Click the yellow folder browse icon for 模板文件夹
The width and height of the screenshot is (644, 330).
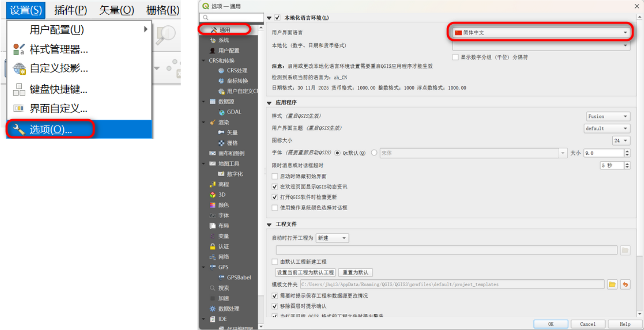click(x=612, y=284)
